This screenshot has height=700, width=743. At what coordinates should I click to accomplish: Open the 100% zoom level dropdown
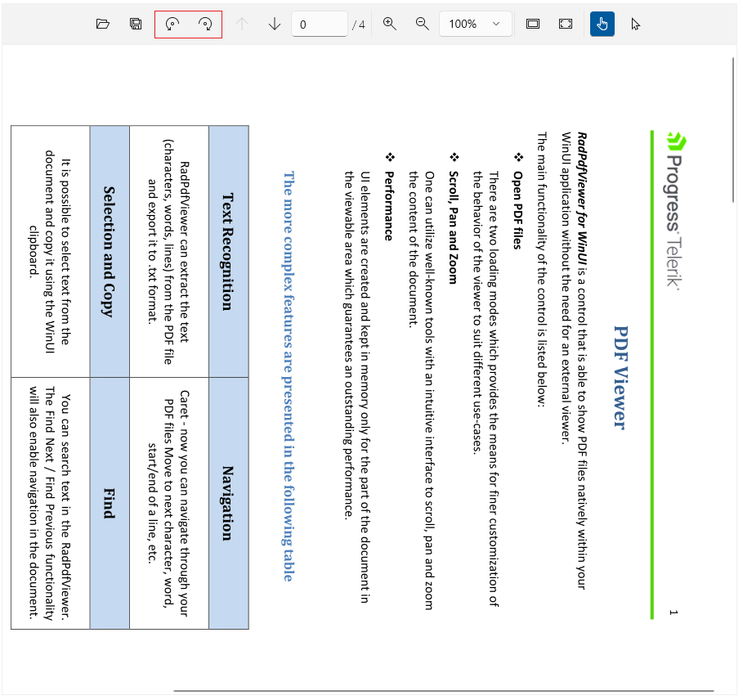pyautogui.click(x=475, y=25)
